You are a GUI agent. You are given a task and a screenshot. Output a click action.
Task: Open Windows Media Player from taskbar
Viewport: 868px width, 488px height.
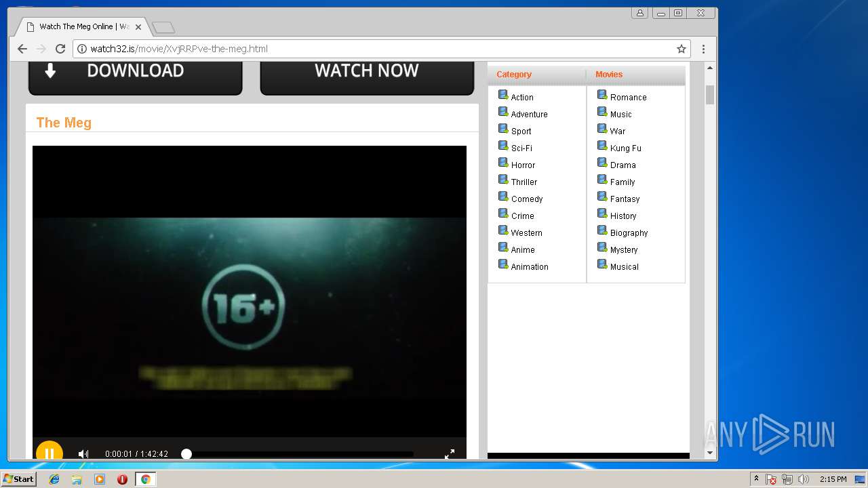(100, 479)
